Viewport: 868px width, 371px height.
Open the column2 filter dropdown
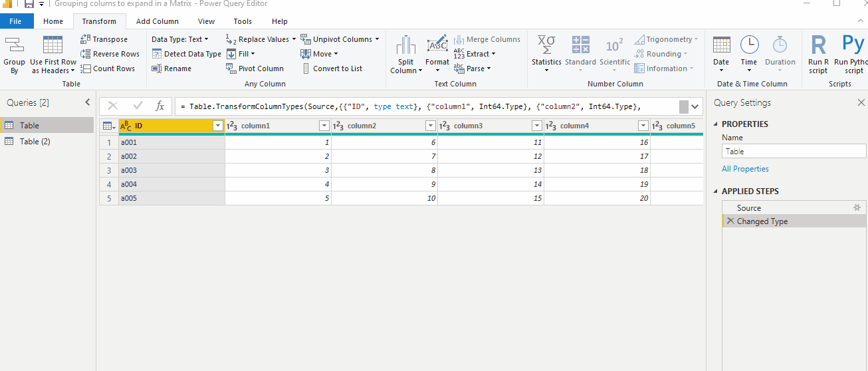coord(430,126)
